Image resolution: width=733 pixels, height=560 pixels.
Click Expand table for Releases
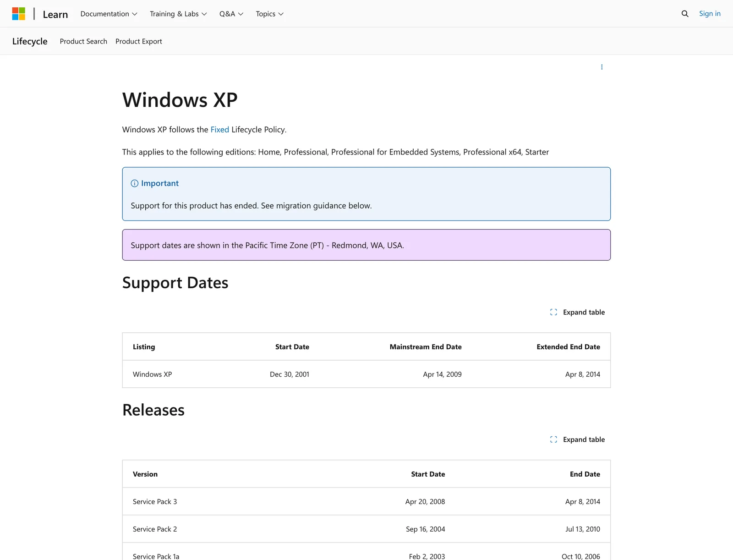point(577,439)
